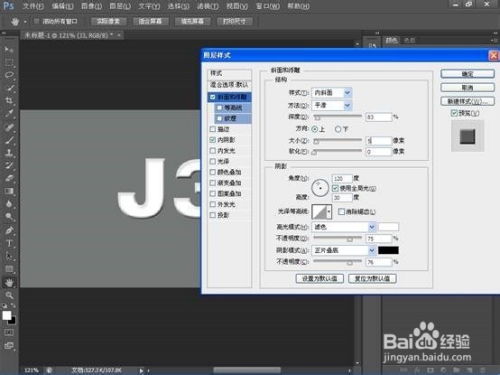Select the Gradient tool
Image resolution: width=500 pixels, height=375 pixels.
click(9, 191)
